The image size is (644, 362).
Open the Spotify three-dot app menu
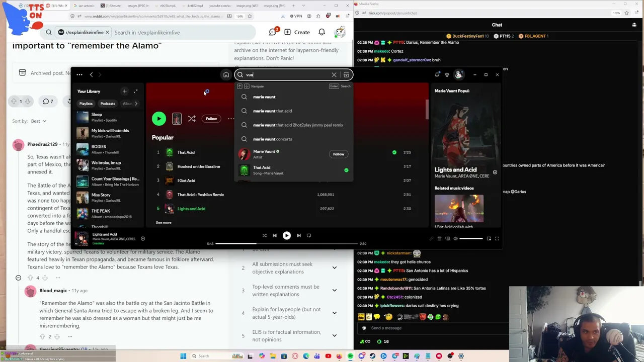[79, 75]
